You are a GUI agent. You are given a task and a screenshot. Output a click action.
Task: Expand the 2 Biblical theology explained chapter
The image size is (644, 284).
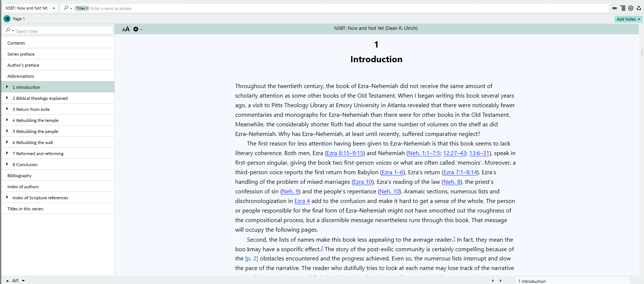pyautogui.click(x=7, y=98)
